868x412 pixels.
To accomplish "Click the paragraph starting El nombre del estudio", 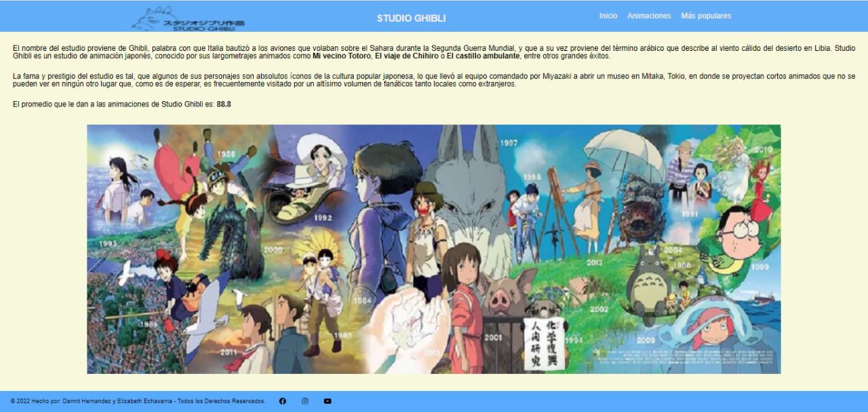I will click(x=434, y=52).
